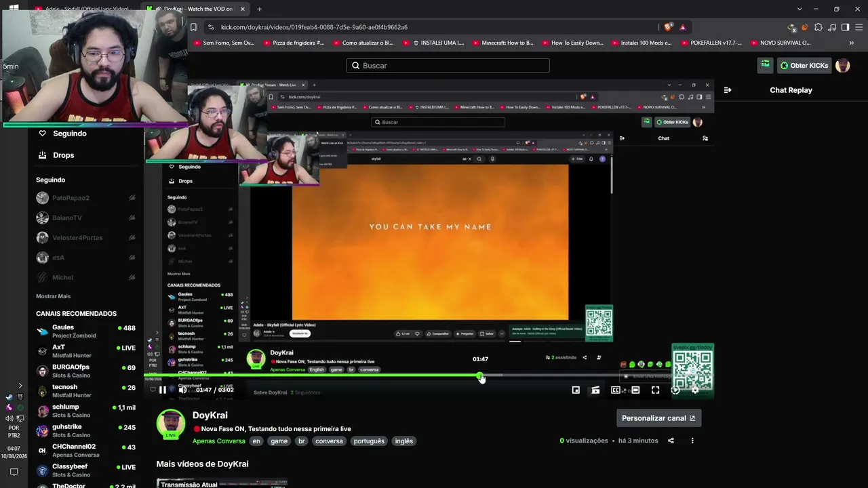Open the DoyKrai channel avatar

click(x=171, y=424)
